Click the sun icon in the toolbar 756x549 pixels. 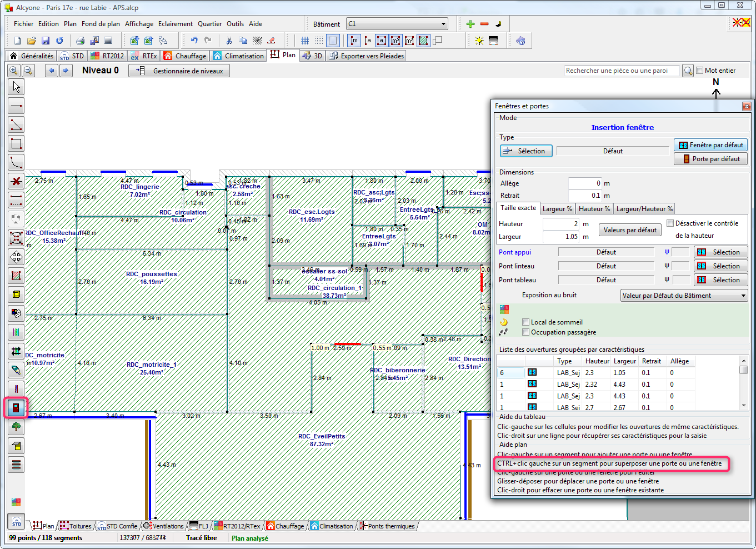pos(479,41)
